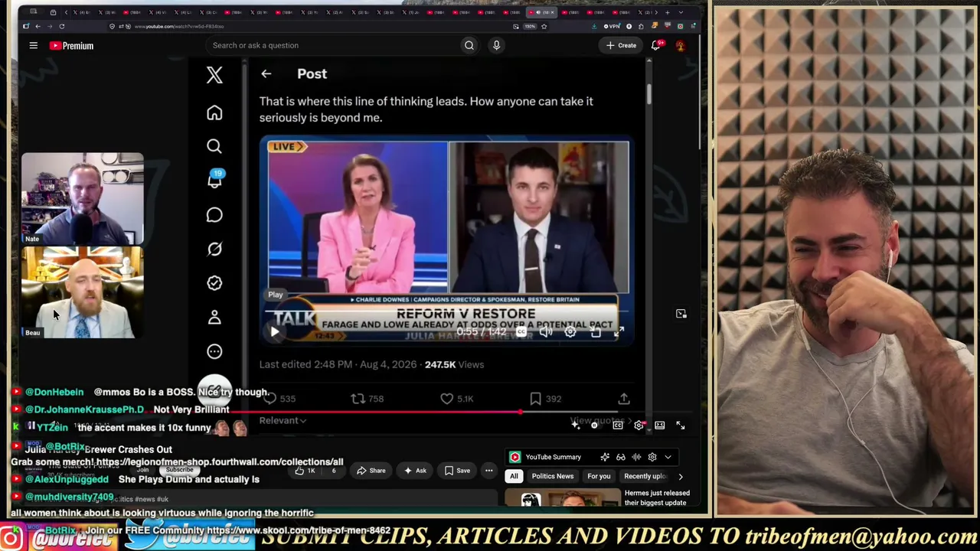The height and width of the screenshot is (551, 980).
Task: Open View quotes link on the post
Action: click(x=601, y=420)
